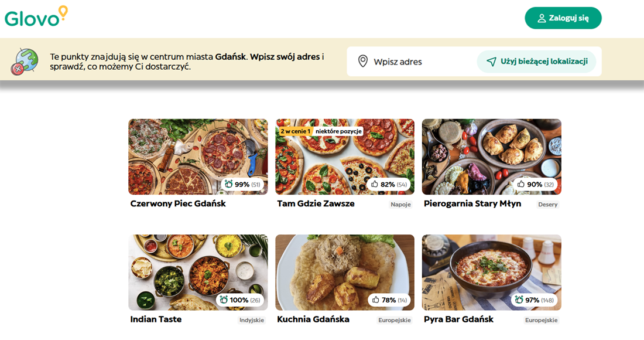Click the thumbs-up icon on Kuchnia Gdańska
This screenshot has height=340, width=644.
376,300
